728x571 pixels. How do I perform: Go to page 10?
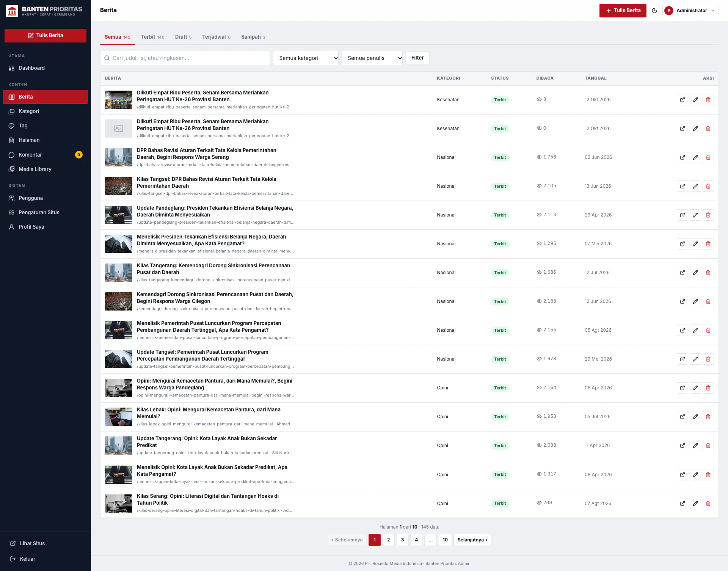point(445,540)
